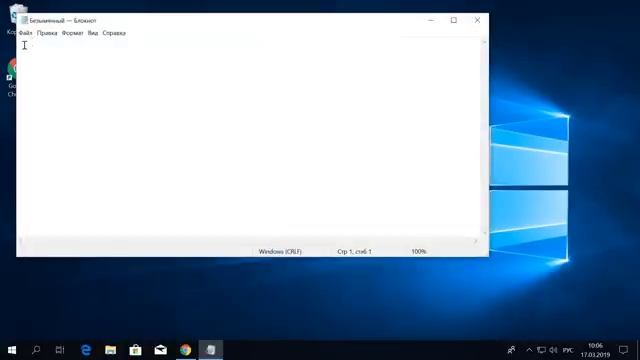Open the Вид menu
The width and height of the screenshot is (640, 360).
[x=93, y=33]
